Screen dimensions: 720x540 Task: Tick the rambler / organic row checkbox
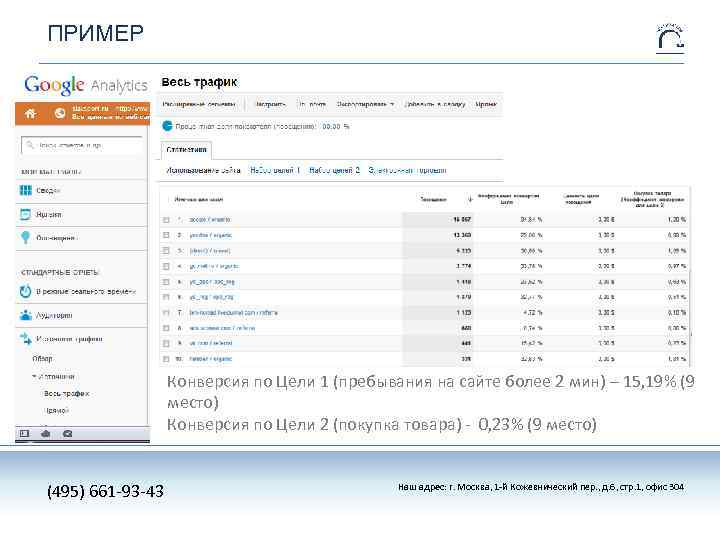coord(166,359)
